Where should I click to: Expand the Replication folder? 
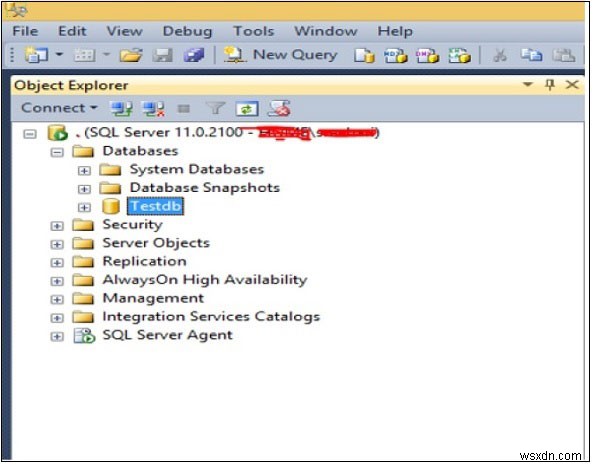coord(57,263)
